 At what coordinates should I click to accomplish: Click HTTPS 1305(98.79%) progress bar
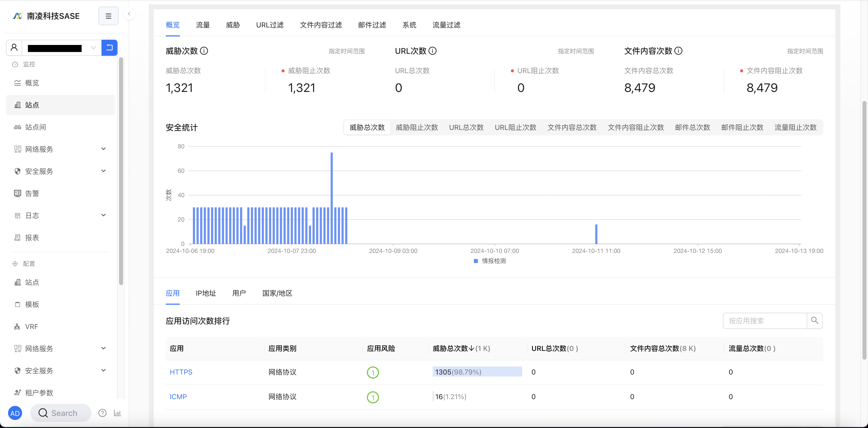(477, 372)
